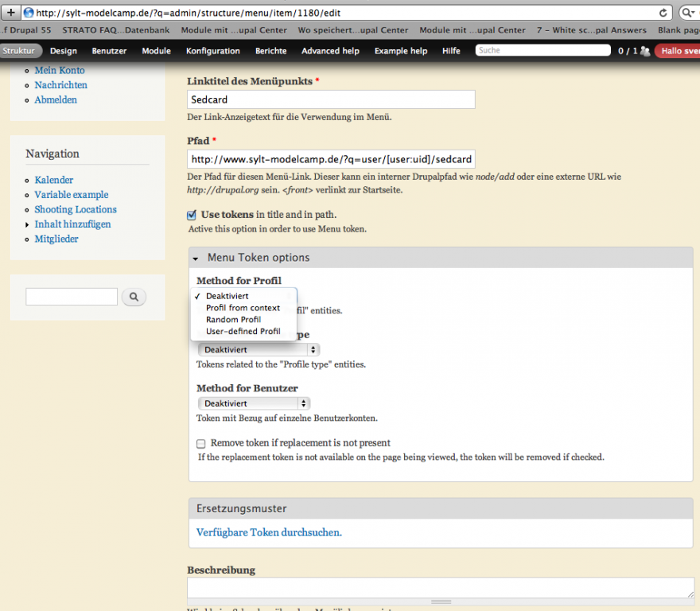Select Random Profil in the list

pyautogui.click(x=233, y=320)
